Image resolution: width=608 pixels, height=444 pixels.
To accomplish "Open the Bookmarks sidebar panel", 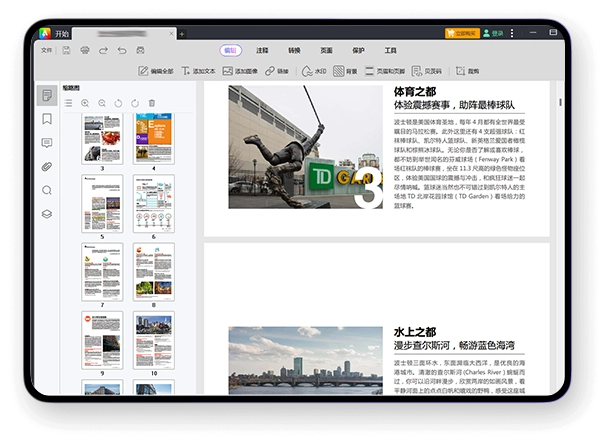I will click(x=47, y=119).
